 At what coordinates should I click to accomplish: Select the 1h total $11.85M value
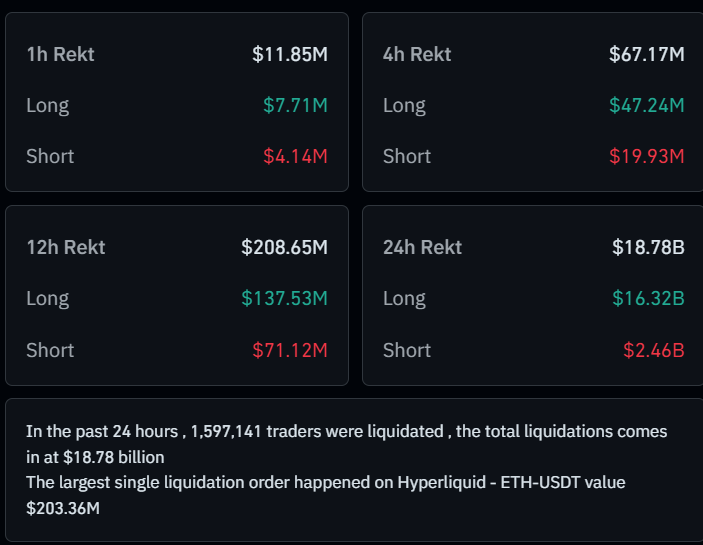coord(289,54)
